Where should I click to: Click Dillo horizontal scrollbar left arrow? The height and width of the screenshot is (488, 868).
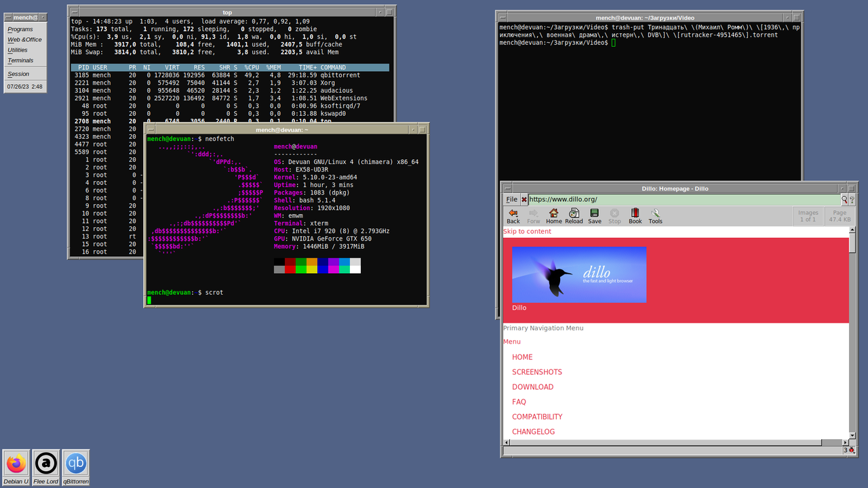[x=506, y=443]
